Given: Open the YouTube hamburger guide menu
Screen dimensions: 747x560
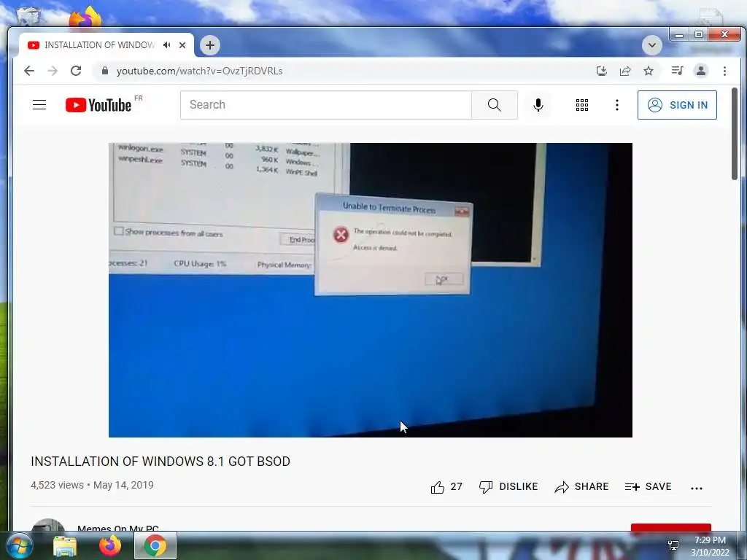Looking at the screenshot, I should [39, 105].
